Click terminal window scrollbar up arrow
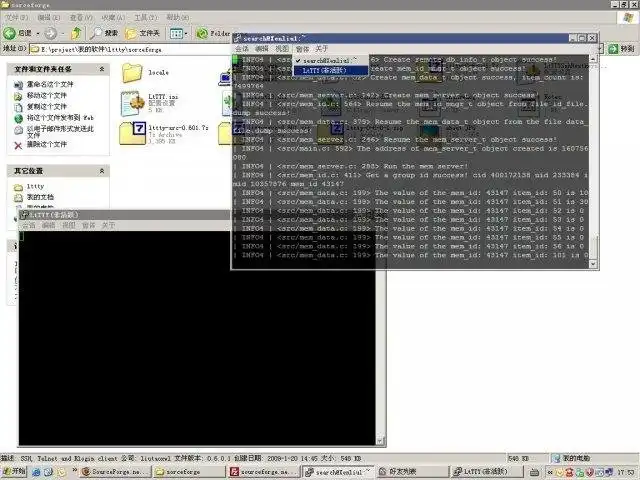The image size is (640, 480). tap(593, 59)
